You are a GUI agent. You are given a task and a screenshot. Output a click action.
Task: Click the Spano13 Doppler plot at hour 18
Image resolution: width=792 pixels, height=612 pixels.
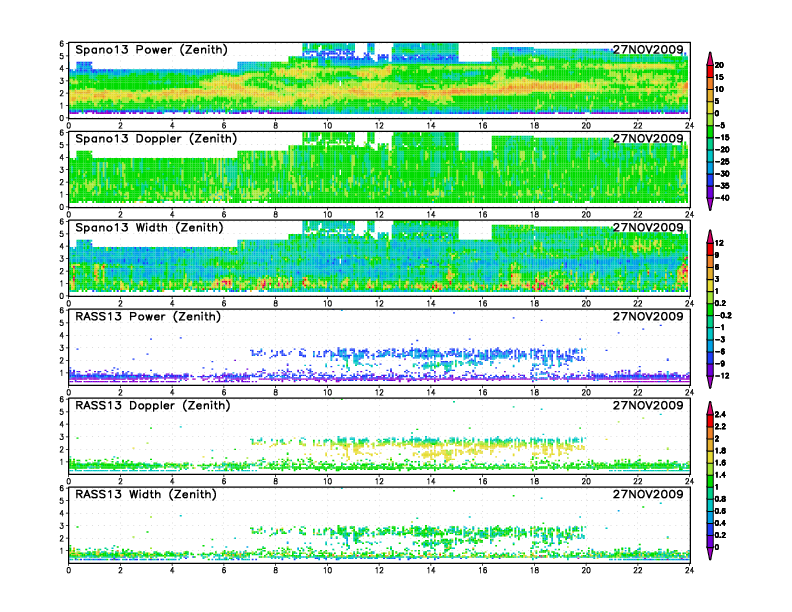click(534, 169)
